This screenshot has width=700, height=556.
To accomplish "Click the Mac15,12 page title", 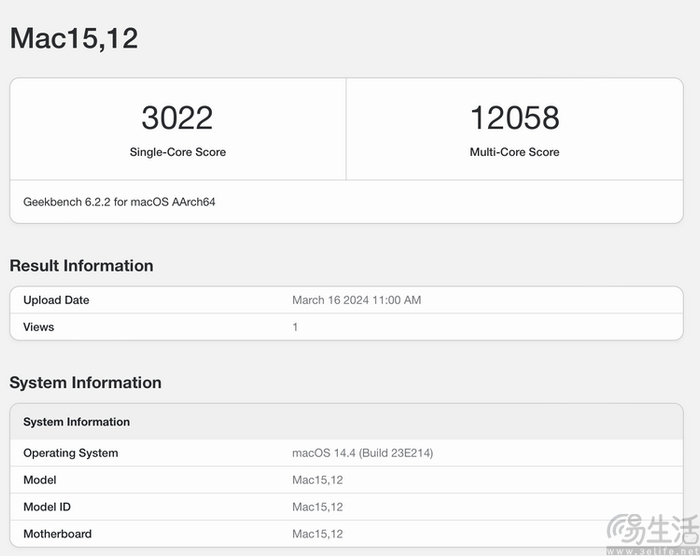I will [74, 38].
